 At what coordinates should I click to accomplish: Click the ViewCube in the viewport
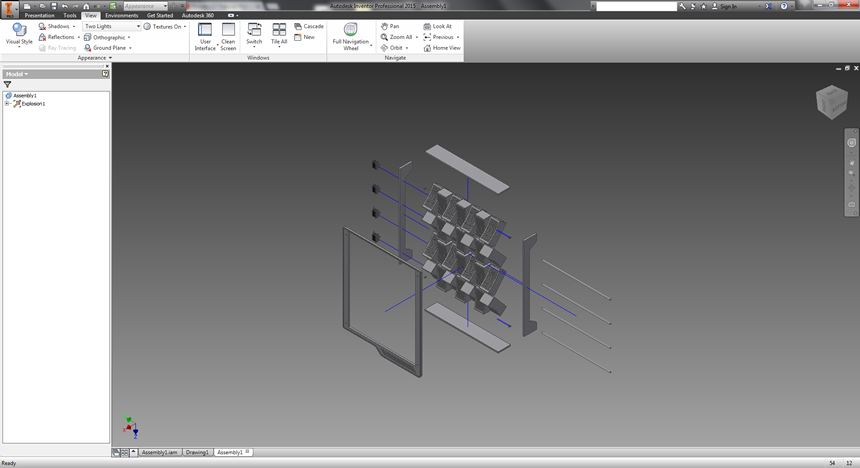[x=832, y=102]
